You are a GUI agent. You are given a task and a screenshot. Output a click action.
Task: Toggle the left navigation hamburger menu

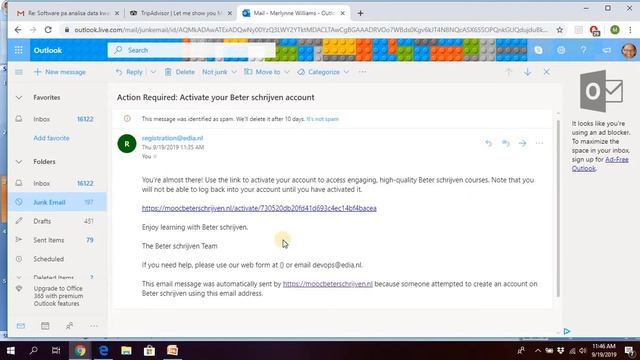tap(19, 72)
